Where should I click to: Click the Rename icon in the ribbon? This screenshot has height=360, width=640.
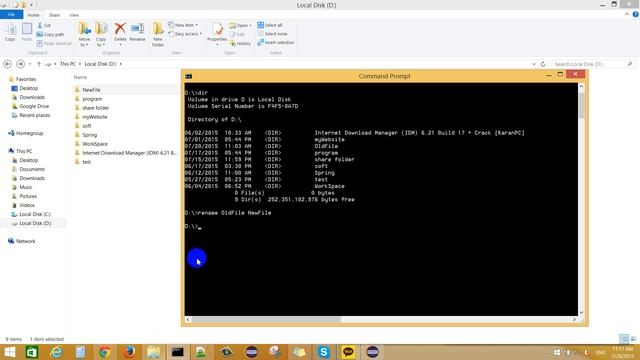click(x=137, y=33)
